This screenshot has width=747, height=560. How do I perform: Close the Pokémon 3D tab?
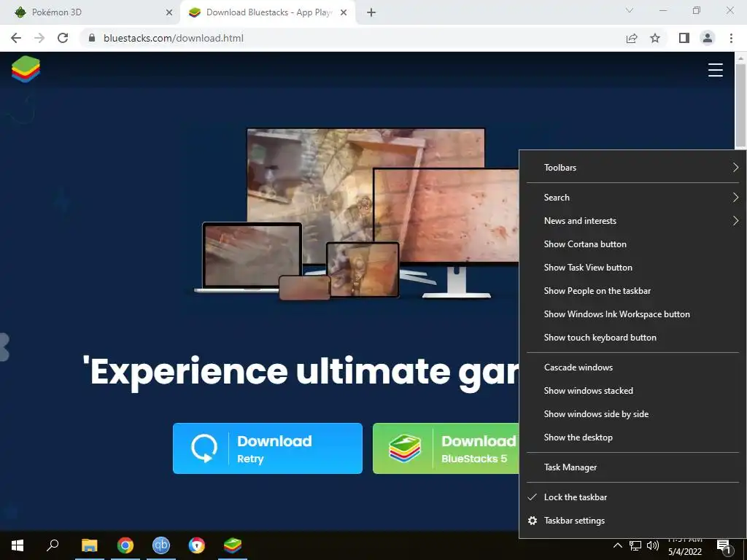[x=169, y=12]
